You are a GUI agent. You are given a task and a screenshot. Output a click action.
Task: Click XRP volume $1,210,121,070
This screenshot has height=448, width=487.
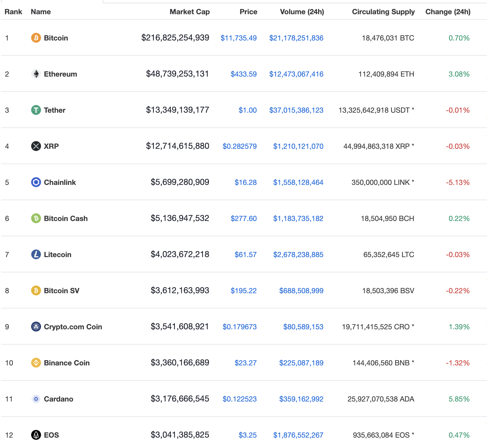click(298, 146)
